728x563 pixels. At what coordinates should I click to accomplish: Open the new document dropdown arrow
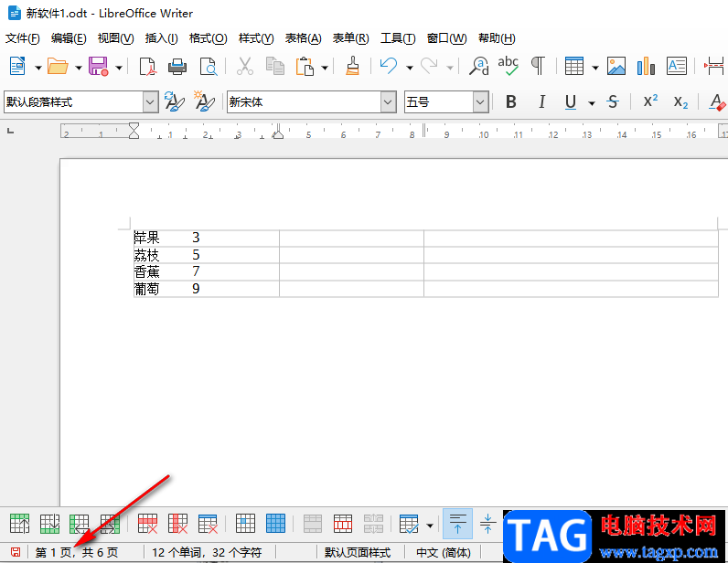pyautogui.click(x=38, y=69)
